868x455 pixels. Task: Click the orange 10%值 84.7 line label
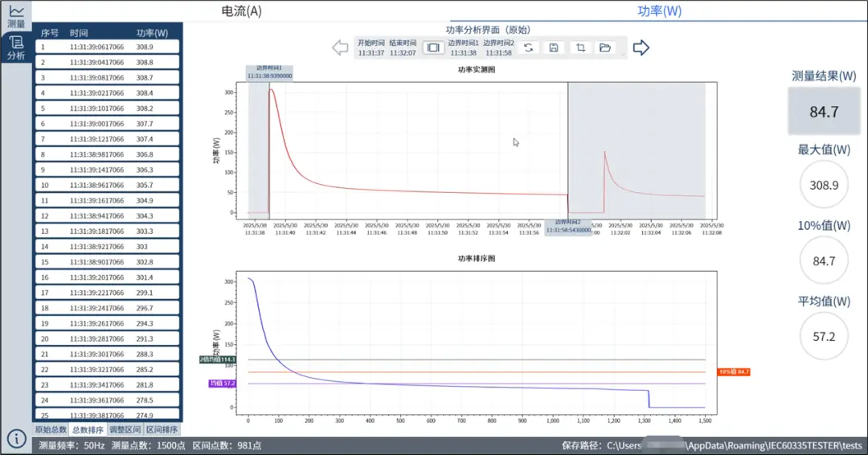coord(734,372)
